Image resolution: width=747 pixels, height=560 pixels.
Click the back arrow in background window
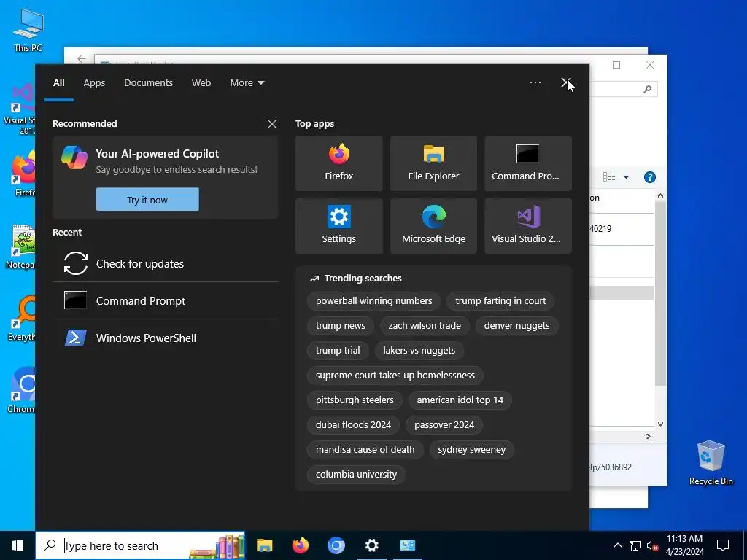coord(82,58)
